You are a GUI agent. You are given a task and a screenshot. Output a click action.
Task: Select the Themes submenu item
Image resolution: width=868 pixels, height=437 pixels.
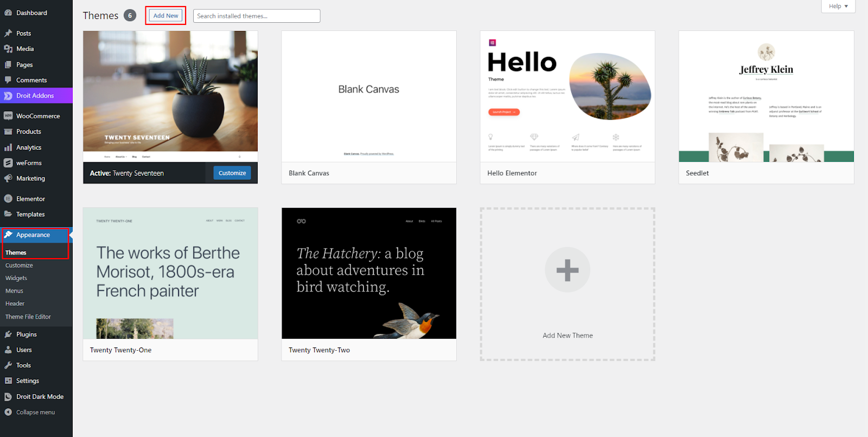(16, 252)
